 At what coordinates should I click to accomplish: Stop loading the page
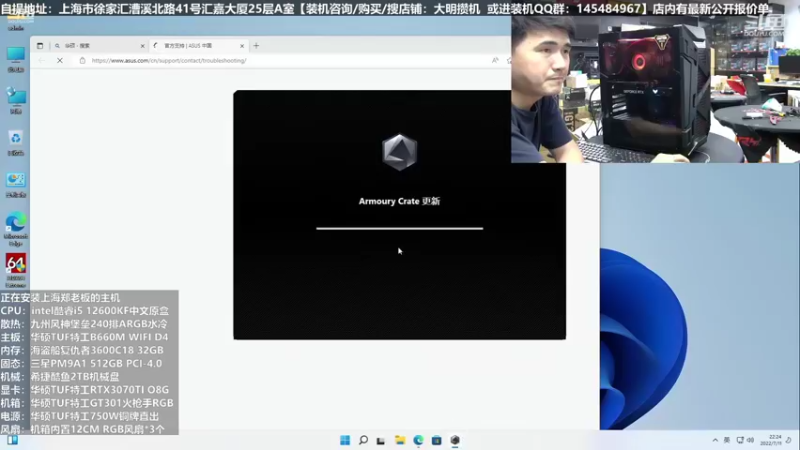[60, 60]
